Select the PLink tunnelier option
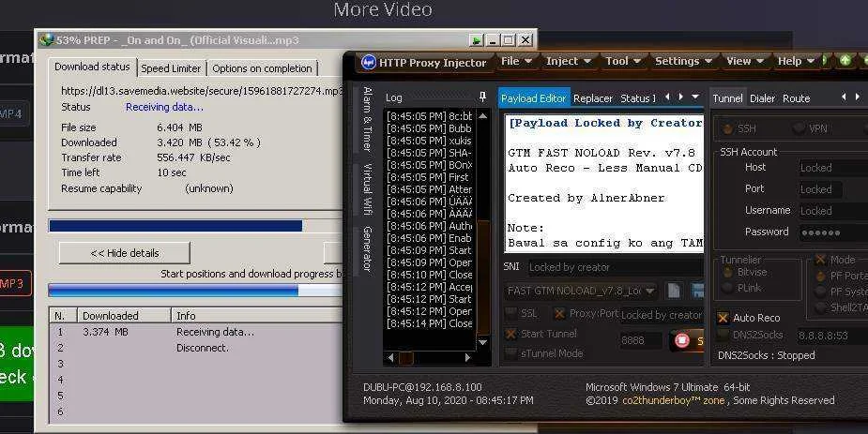The image size is (868, 434). pyautogui.click(x=728, y=288)
